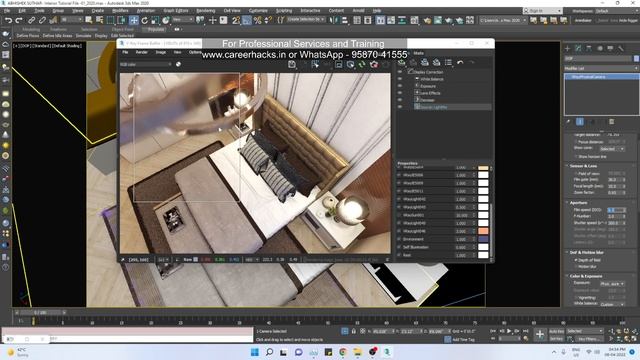Click the region render icon in Frame Buffer toolbar

point(339,64)
